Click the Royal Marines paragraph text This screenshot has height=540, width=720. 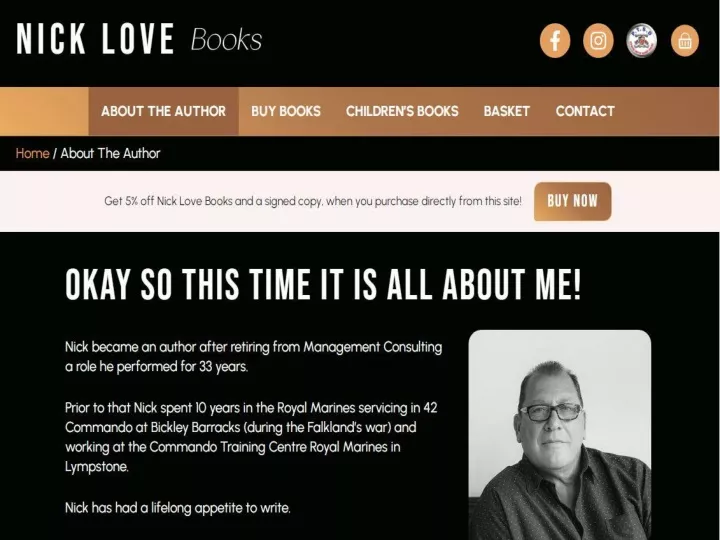coord(251,437)
